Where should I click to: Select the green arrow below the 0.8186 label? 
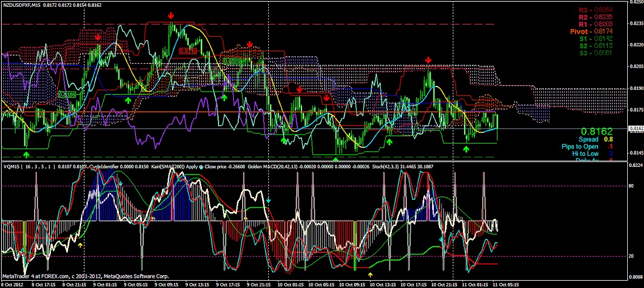coord(128,100)
